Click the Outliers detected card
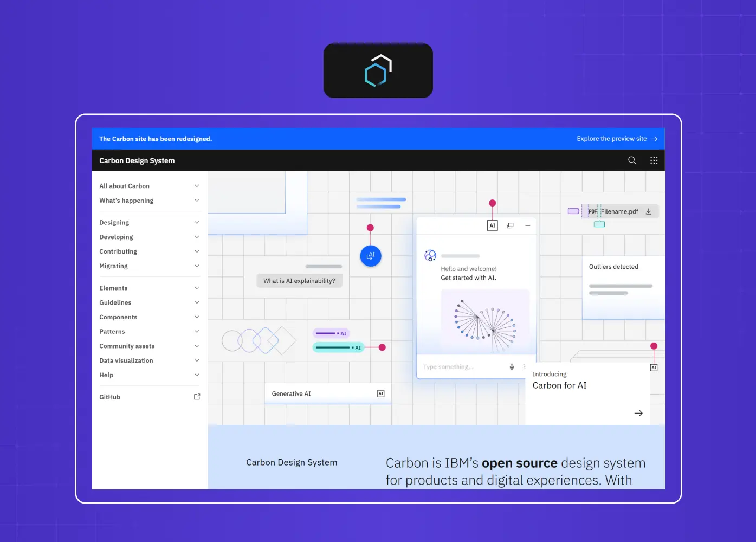Screen dimensions: 756x542 [x=623, y=287]
